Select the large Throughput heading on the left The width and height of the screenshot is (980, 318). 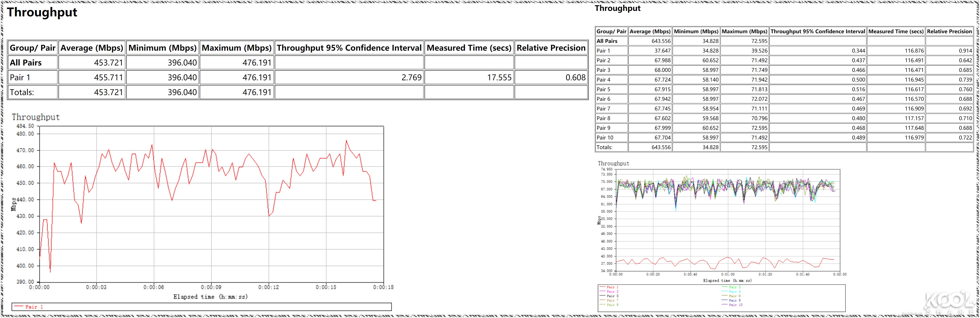(42, 12)
